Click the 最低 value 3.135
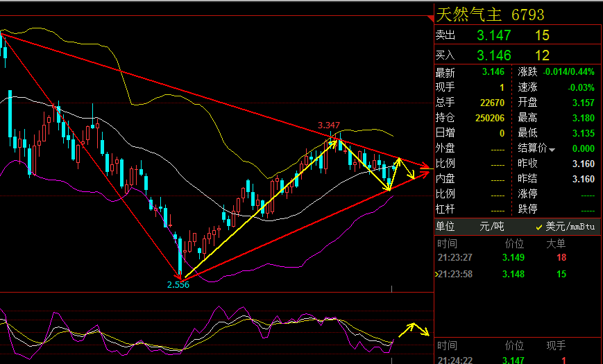The height and width of the screenshot is (364, 603). point(584,133)
